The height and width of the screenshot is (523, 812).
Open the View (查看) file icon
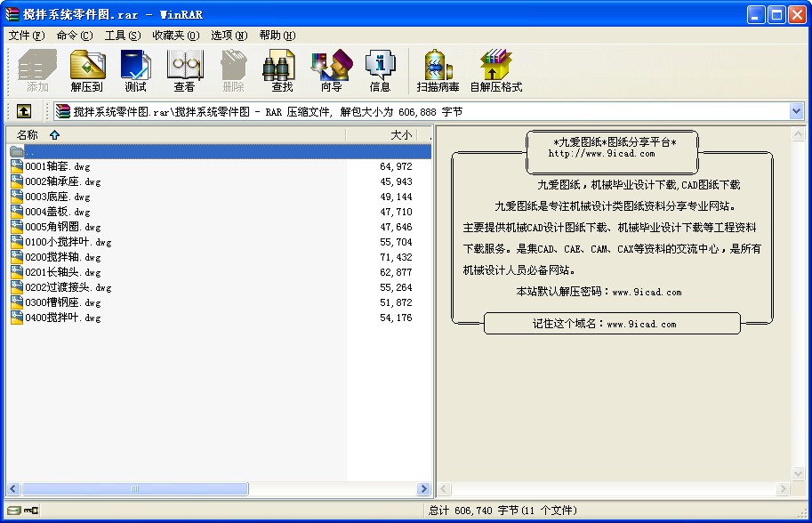tap(184, 71)
